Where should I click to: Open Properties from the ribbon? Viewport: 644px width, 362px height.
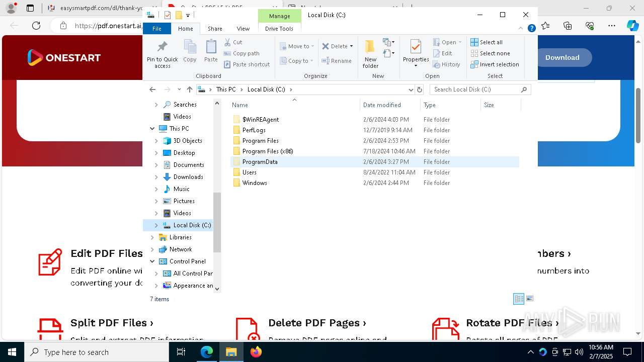click(x=416, y=53)
